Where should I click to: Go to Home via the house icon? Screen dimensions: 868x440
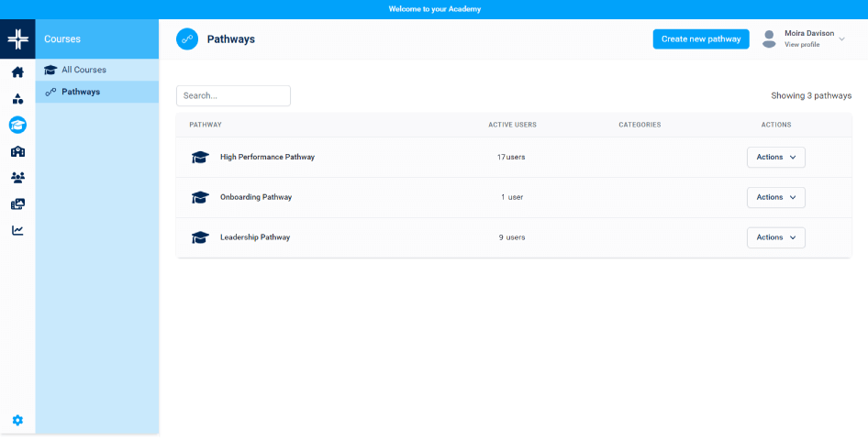point(17,72)
